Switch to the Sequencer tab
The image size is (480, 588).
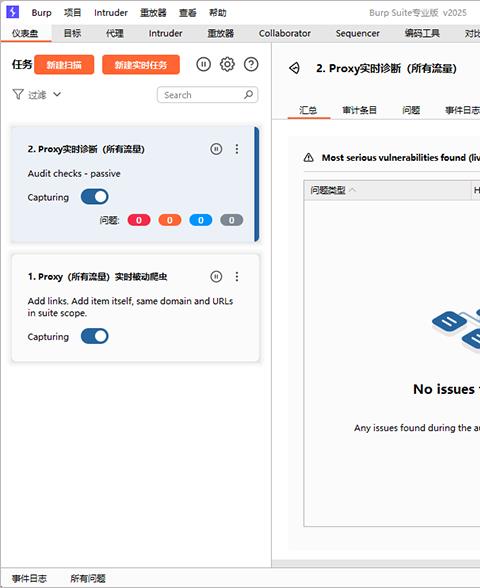357,33
